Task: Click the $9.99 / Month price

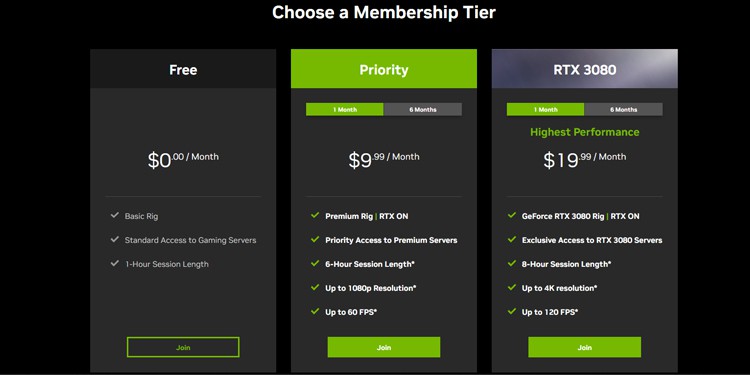Action: click(x=384, y=160)
